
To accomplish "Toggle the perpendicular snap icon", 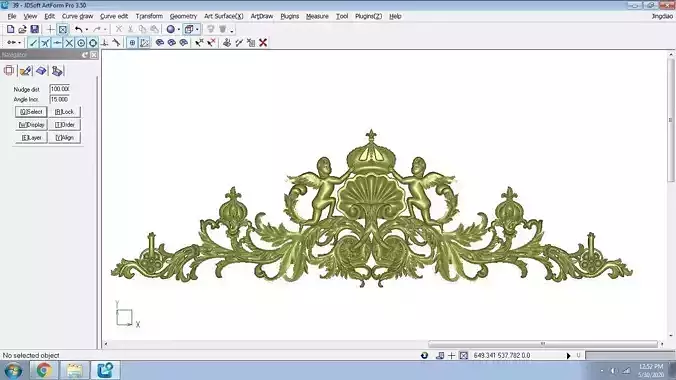I will pyautogui.click(x=104, y=43).
